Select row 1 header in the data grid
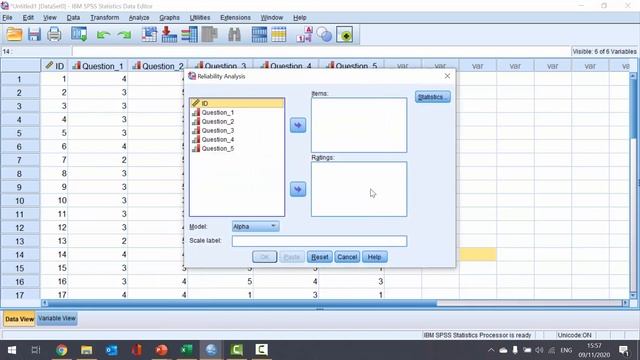Screen dimensions: 640x360 [20, 79]
